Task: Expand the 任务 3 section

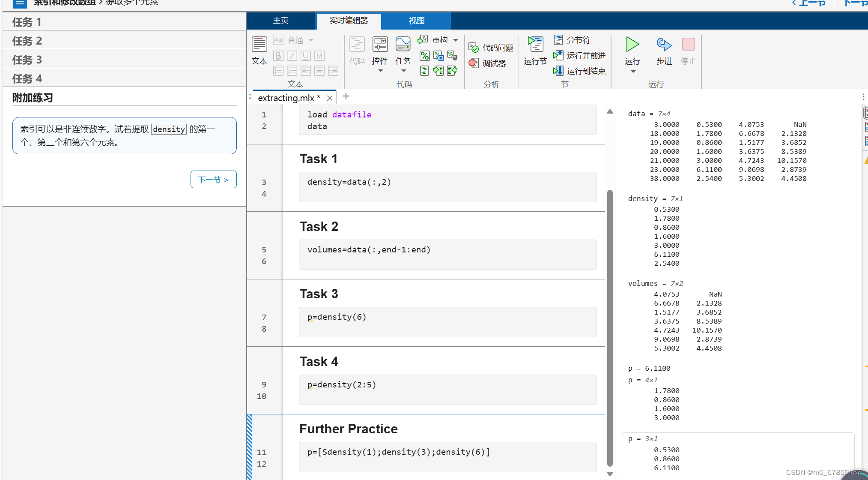Action: pyautogui.click(x=27, y=60)
